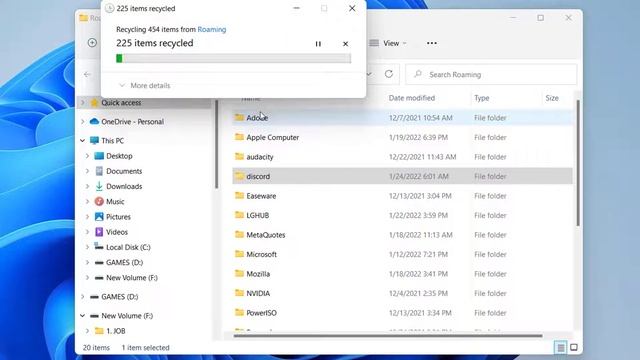Click the Mozilla folder icon
Viewport: 640px width, 360px height.
coord(239,273)
